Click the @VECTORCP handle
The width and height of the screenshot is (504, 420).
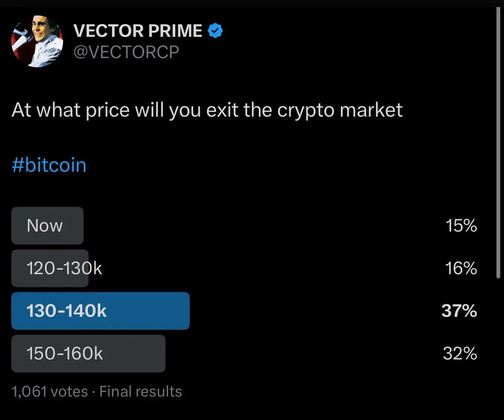click(126, 52)
